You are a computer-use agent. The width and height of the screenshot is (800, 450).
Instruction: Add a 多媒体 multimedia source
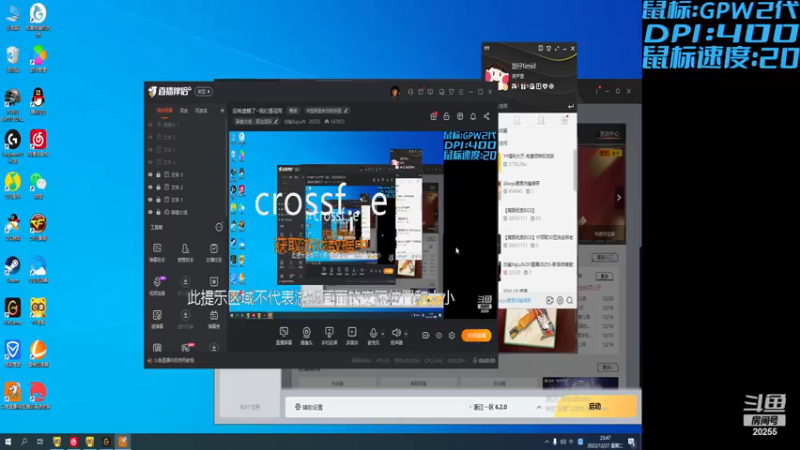352,336
